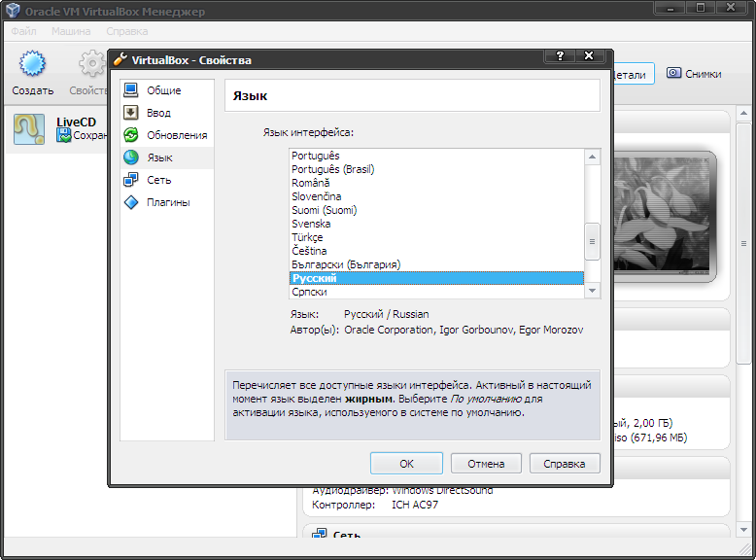Click language list scroll-down arrow
756x560 pixels.
coord(592,291)
